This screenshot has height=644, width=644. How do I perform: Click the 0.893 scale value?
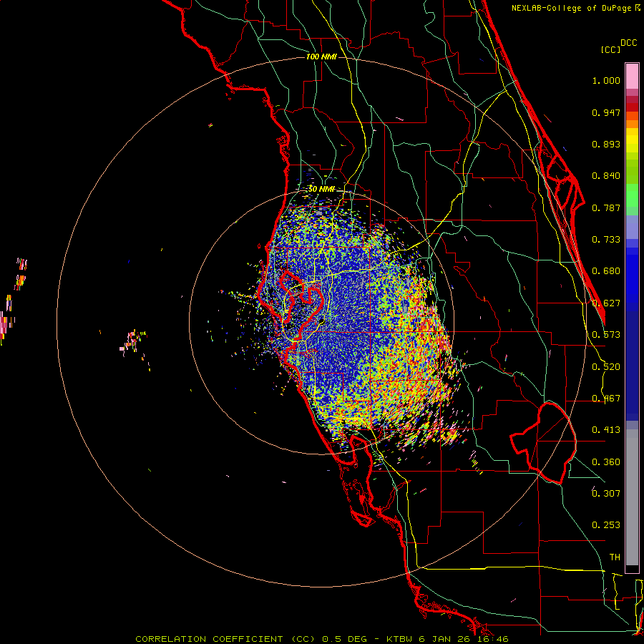[606, 144]
